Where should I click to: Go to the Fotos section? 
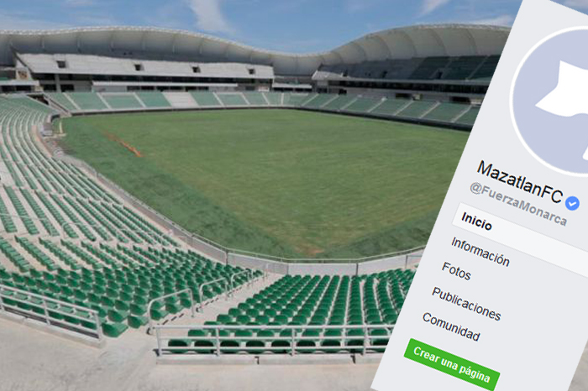click(x=456, y=271)
